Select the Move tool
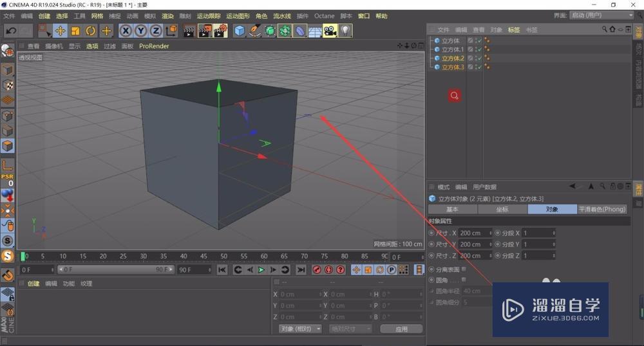The height and width of the screenshot is (346, 644). 60,31
